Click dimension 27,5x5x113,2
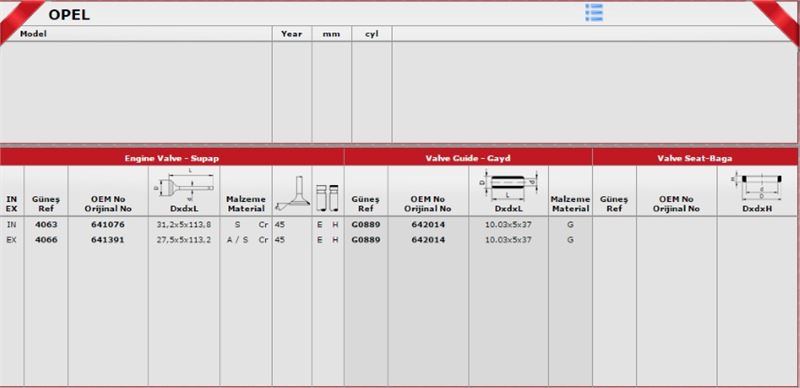Screen dimensions: 800x388 pyautogui.click(x=184, y=239)
